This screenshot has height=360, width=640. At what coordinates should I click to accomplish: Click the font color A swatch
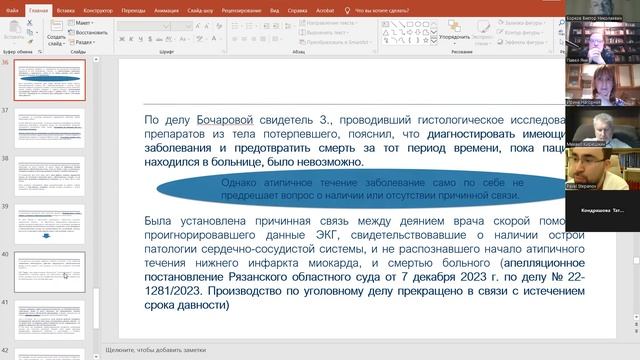click(x=213, y=39)
